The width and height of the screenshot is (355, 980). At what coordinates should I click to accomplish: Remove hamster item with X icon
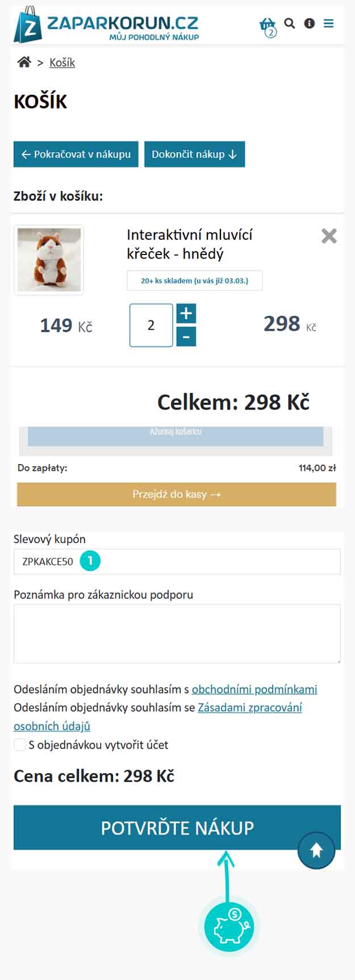pyautogui.click(x=329, y=236)
